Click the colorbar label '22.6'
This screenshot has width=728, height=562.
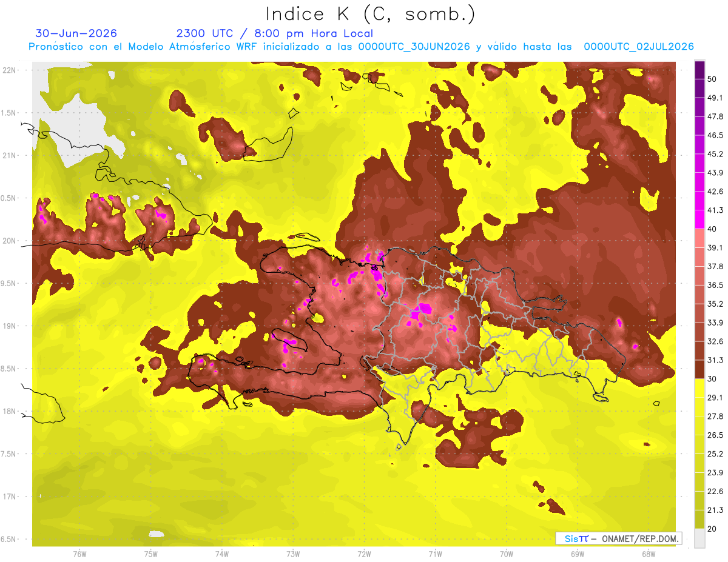click(x=715, y=492)
